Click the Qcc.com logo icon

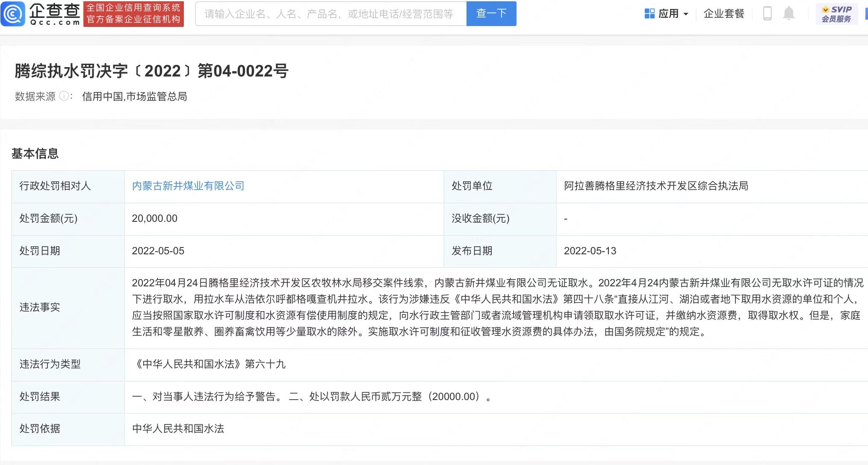tap(13, 14)
